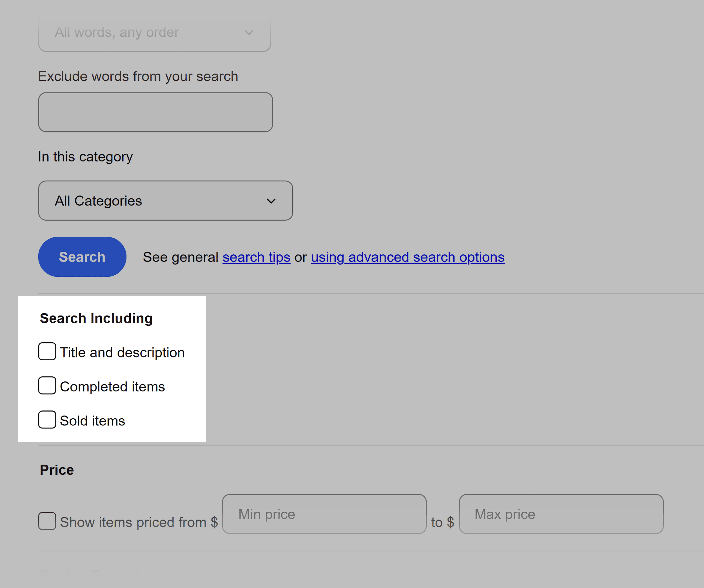The height and width of the screenshot is (588, 704).
Task: Click the 'In this category' label
Action: tap(86, 157)
